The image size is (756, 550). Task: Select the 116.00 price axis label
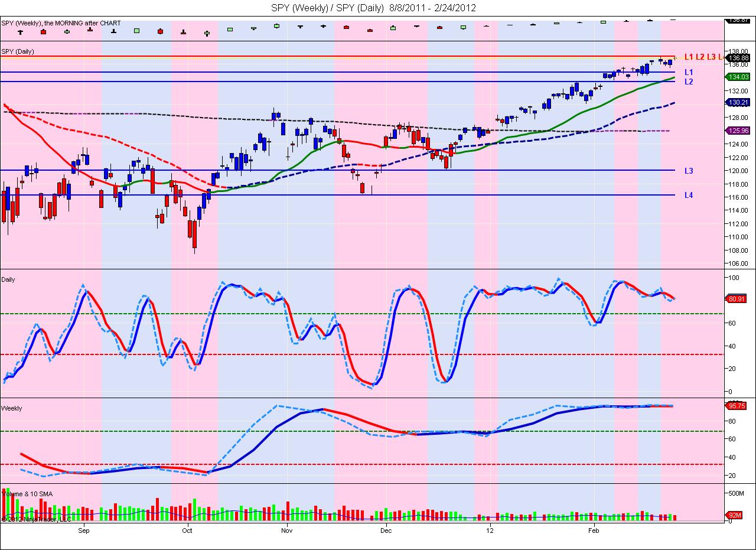(739, 197)
